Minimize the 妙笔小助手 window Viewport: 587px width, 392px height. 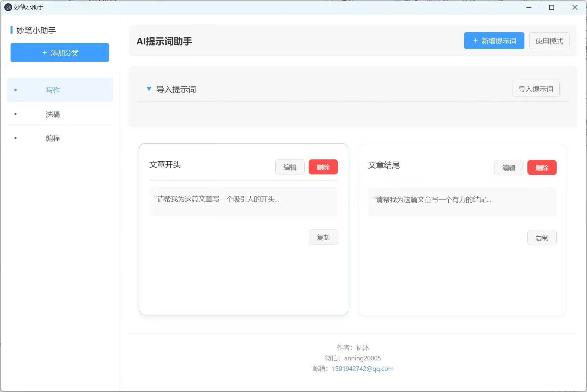(x=529, y=7)
